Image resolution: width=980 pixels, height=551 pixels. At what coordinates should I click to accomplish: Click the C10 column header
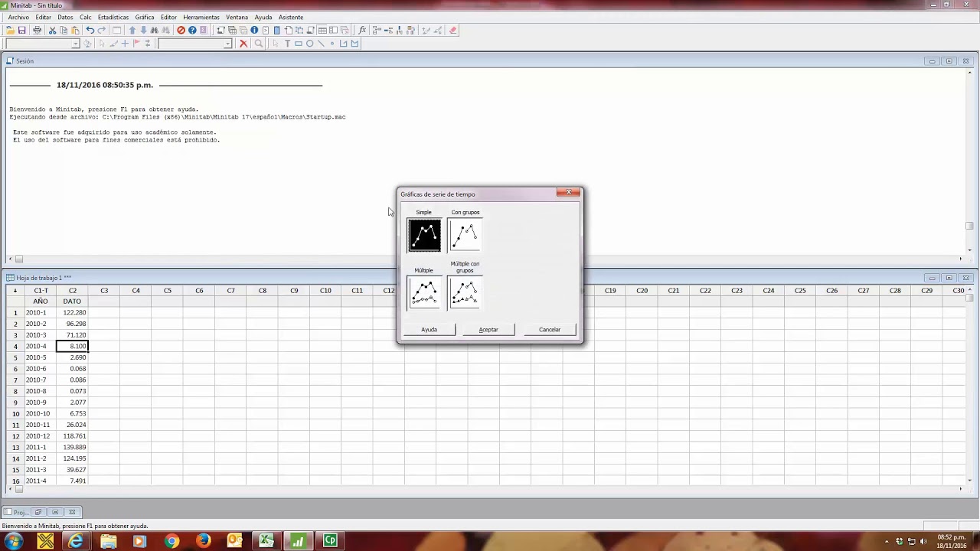pos(325,291)
